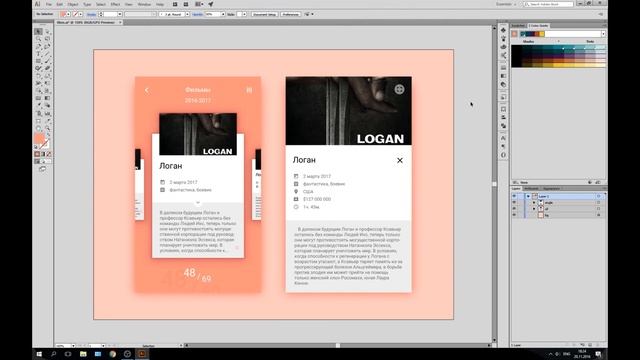Screen dimensions: 640x360
Task: Open the Windows Start menu
Action: pos(39,354)
